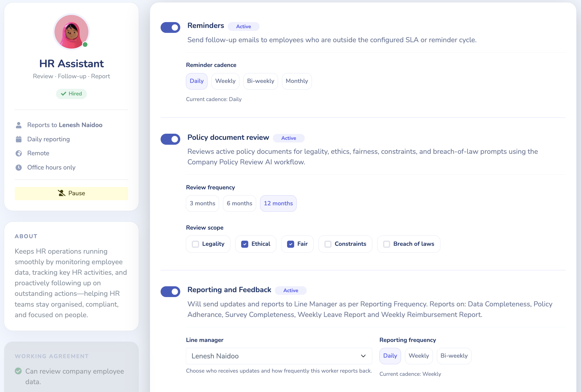Click the 'Current cadence: Daily' text
Image resolution: width=581 pixels, height=392 pixels.
(214, 99)
